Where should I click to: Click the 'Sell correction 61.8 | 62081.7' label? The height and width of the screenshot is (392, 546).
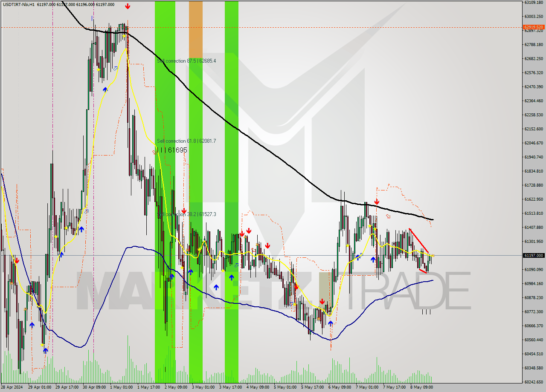[186, 141]
